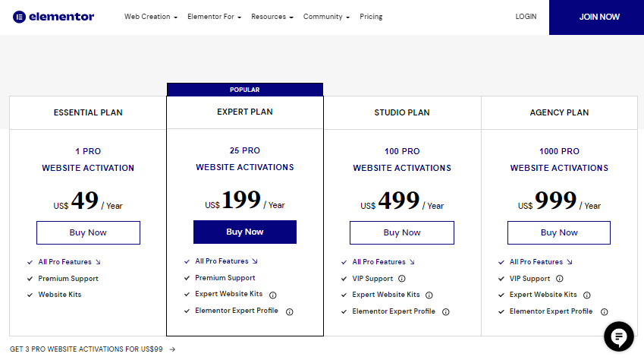Open All Pro Features link in Studio Plan
644x360 pixels.
click(379, 262)
